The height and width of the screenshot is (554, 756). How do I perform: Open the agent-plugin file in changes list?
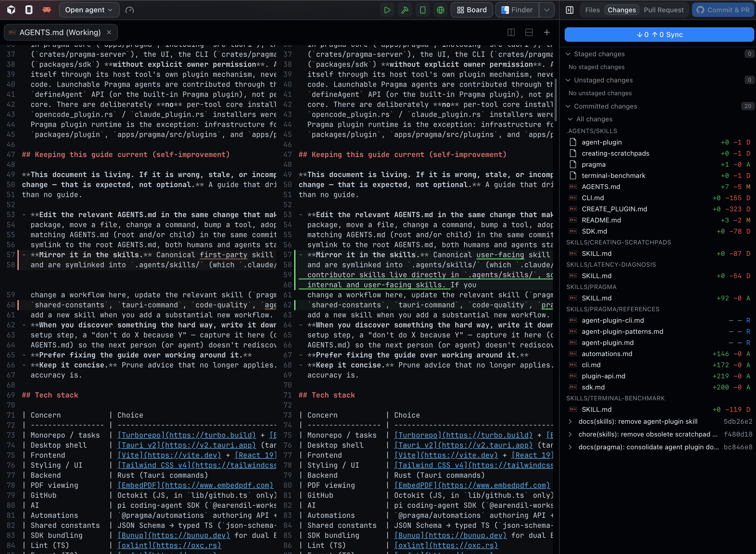[659, 142]
